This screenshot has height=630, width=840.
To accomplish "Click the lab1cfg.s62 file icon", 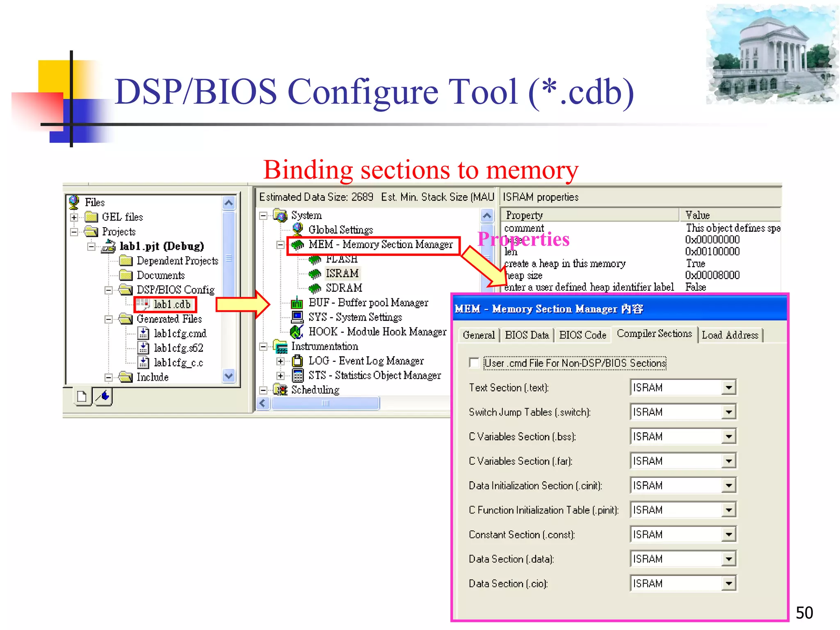I will click(143, 348).
